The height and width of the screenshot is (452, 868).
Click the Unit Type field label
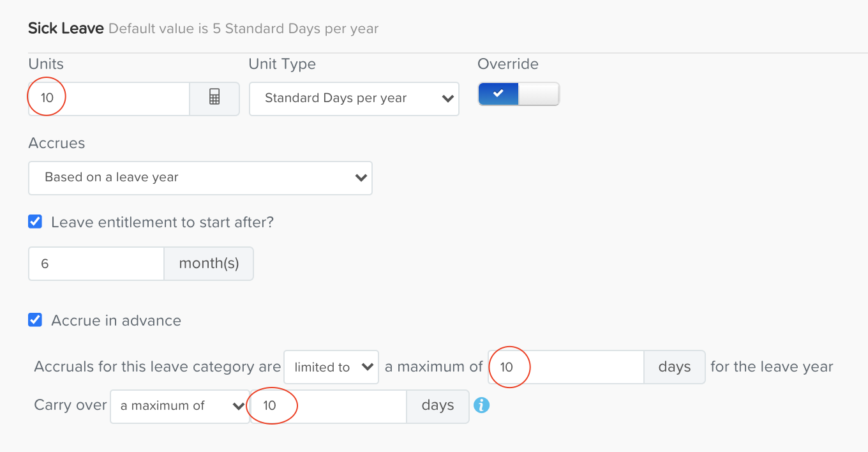(282, 64)
